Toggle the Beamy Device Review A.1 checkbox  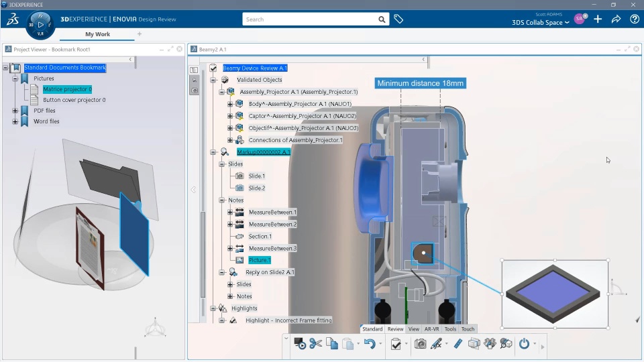pyautogui.click(x=213, y=68)
